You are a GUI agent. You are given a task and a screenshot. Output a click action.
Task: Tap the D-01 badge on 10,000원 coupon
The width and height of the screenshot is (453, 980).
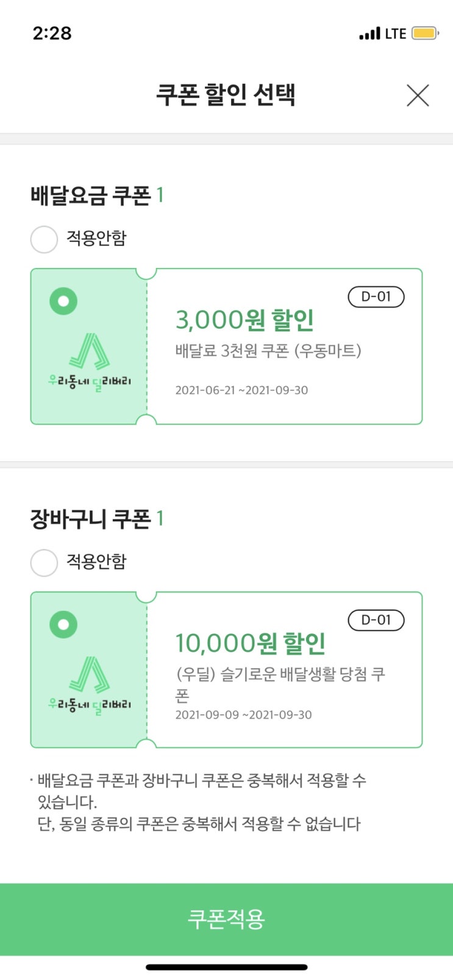click(x=376, y=620)
